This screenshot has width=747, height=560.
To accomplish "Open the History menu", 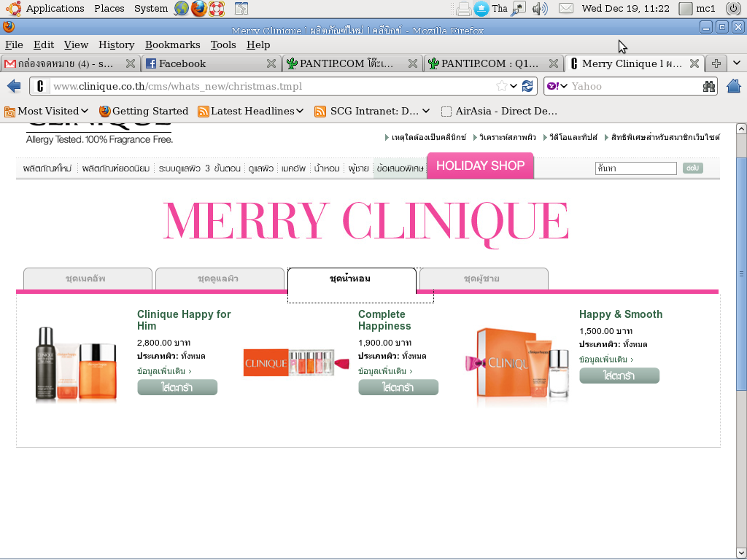I will point(116,44).
